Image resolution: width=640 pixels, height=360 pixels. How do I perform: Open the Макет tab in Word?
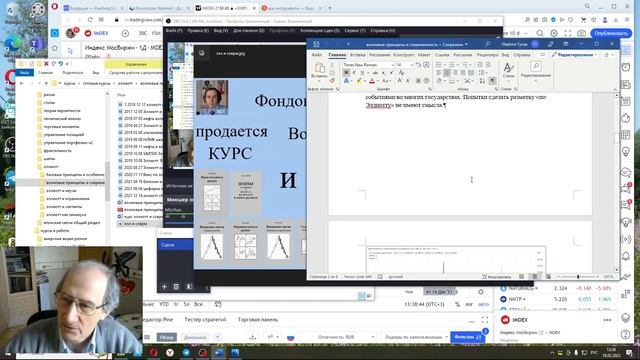pyautogui.click(x=424, y=55)
